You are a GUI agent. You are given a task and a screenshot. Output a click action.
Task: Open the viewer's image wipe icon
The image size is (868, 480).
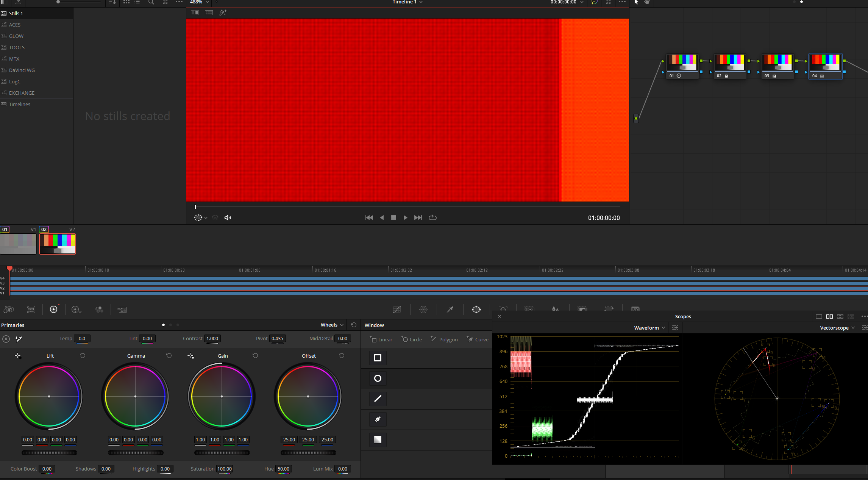(195, 13)
